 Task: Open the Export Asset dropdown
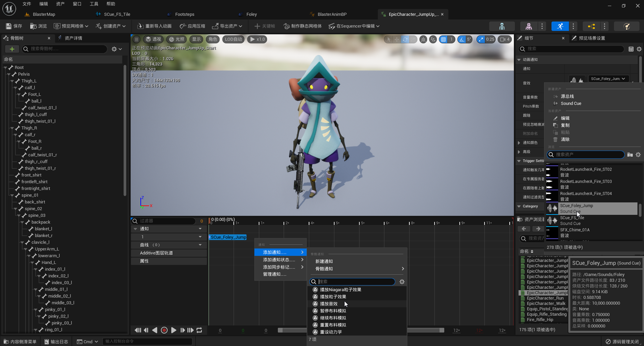pyautogui.click(x=227, y=26)
